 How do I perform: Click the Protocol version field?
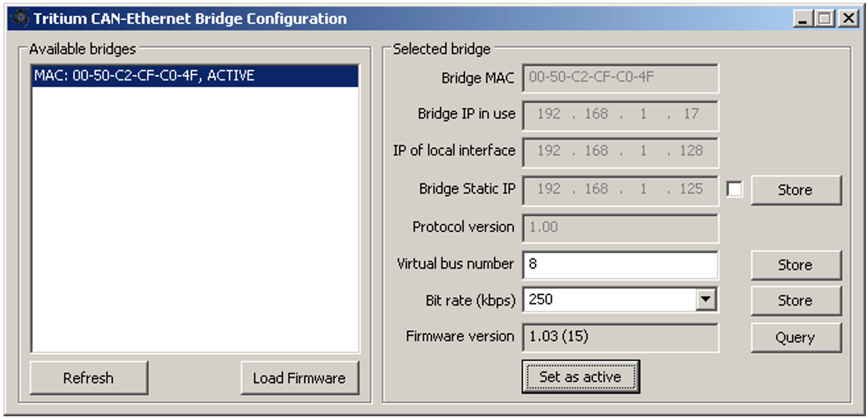pyautogui.click(x=620, y=228)
